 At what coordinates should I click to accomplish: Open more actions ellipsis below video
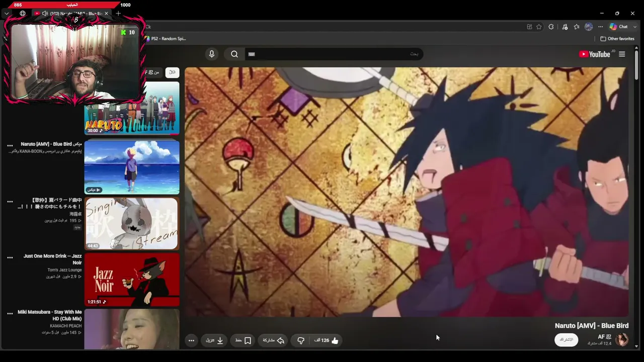(191, 340)
